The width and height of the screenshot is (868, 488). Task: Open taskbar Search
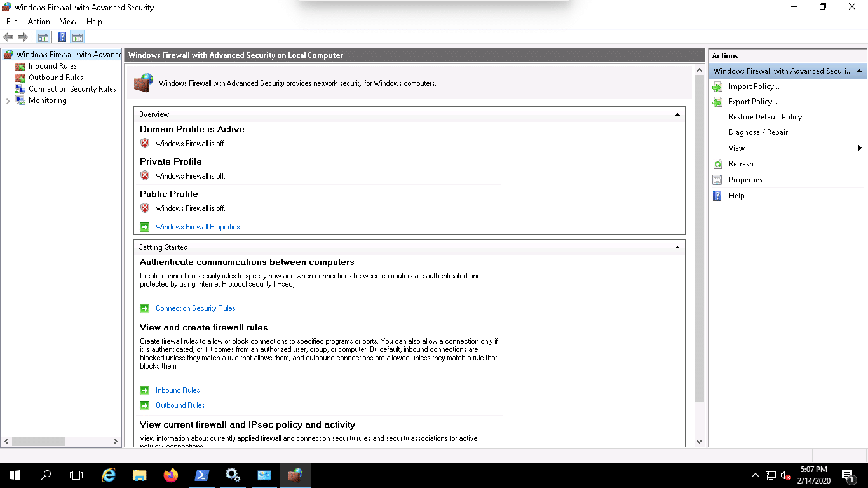point(46,475)
